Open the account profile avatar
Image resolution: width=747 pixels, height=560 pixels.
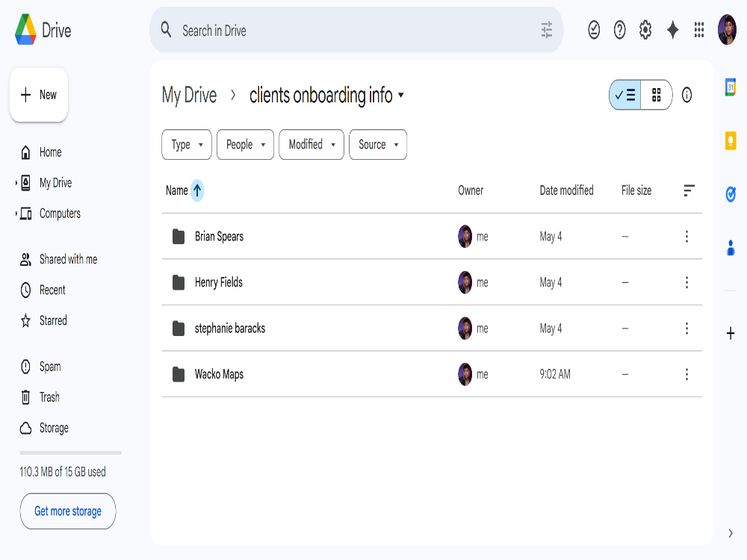[727, 30]
